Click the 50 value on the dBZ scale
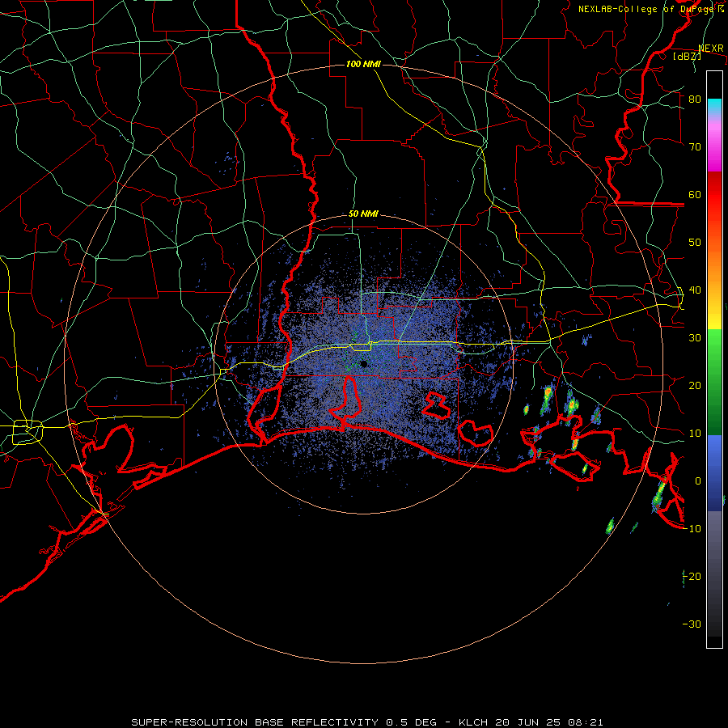This screenshot has width=728, height=728. (695, 243)
